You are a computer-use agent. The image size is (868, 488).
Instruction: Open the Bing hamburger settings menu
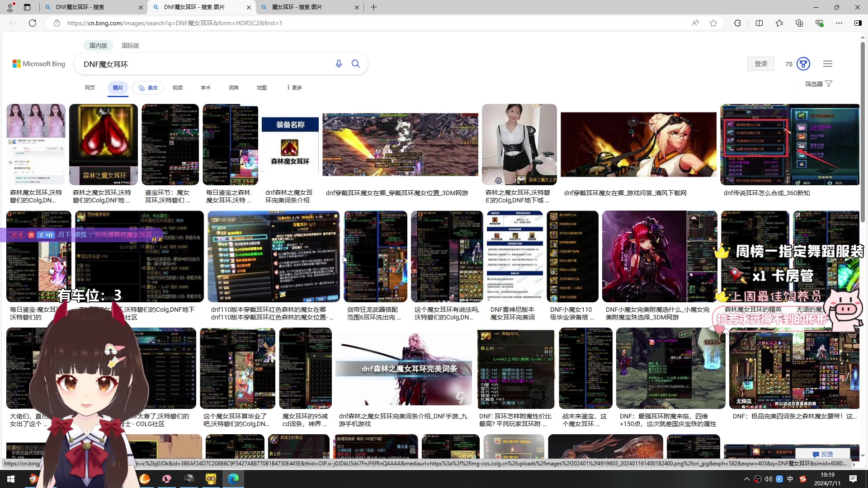(828, 64)
